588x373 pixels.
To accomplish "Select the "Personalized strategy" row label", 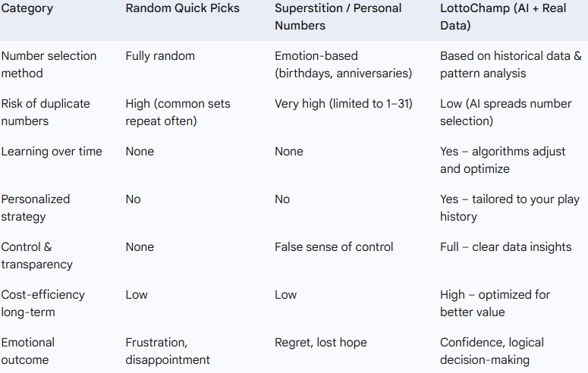I will tap(36, 208).
